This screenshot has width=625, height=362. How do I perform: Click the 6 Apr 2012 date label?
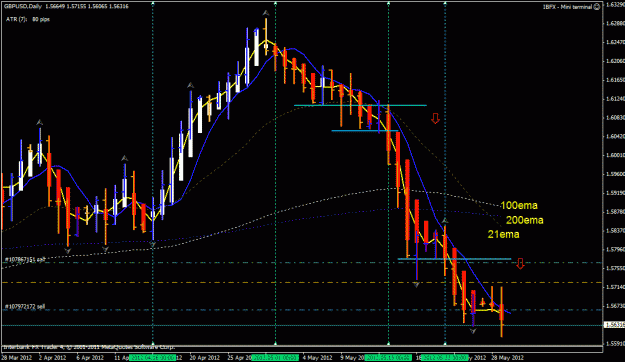90,358
